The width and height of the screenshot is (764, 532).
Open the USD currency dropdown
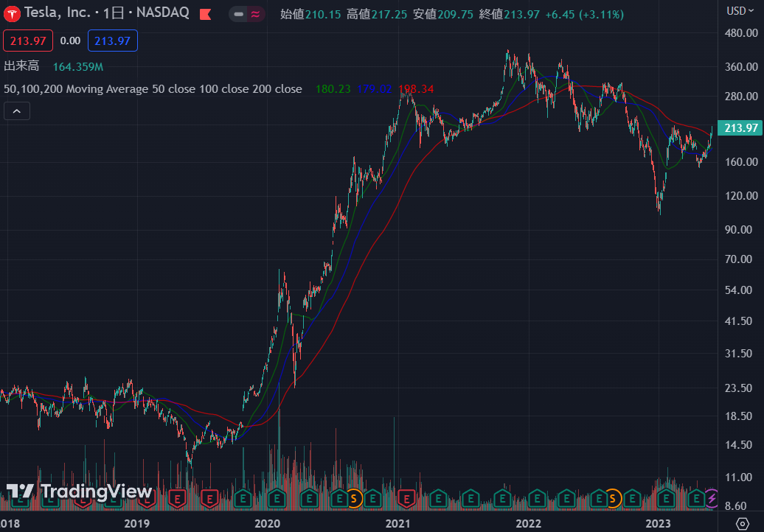[x=740, y=11]
